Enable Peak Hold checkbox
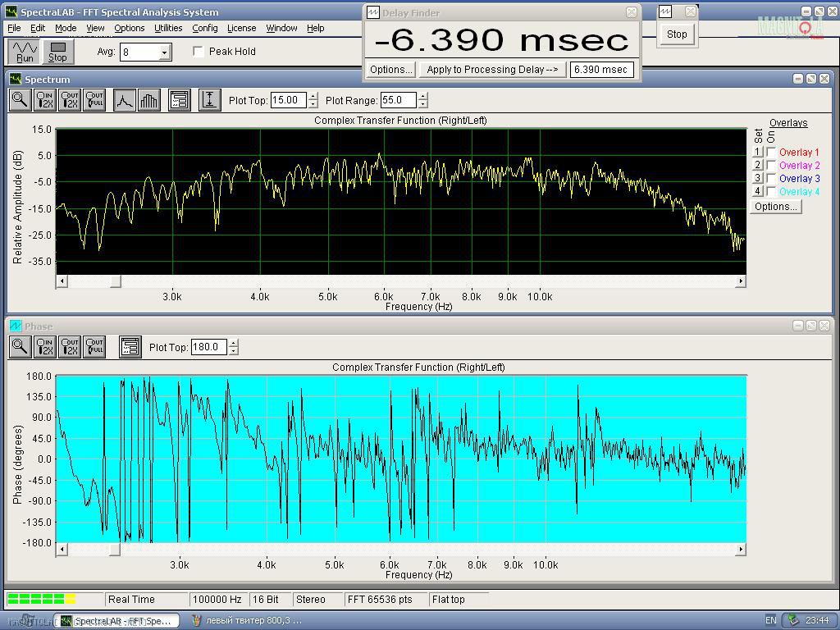 coord(199,52)
